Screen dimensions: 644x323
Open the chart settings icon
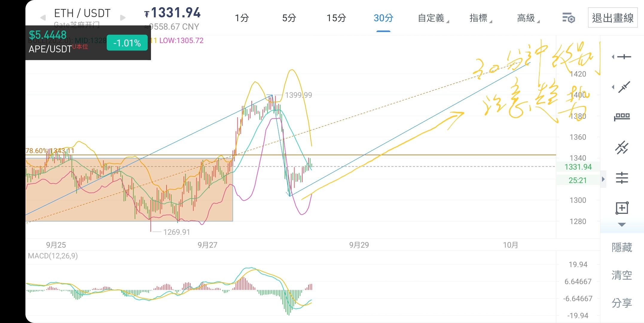(568, 18)
